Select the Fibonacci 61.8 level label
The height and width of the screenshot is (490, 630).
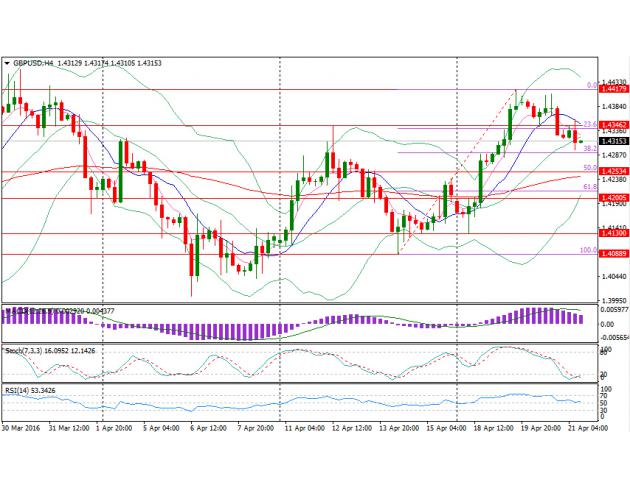tap(590, 187)
